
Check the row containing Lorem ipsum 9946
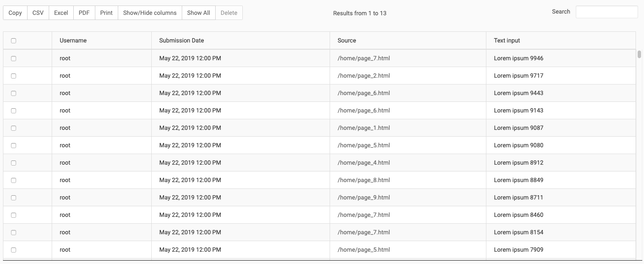point(13,58)
